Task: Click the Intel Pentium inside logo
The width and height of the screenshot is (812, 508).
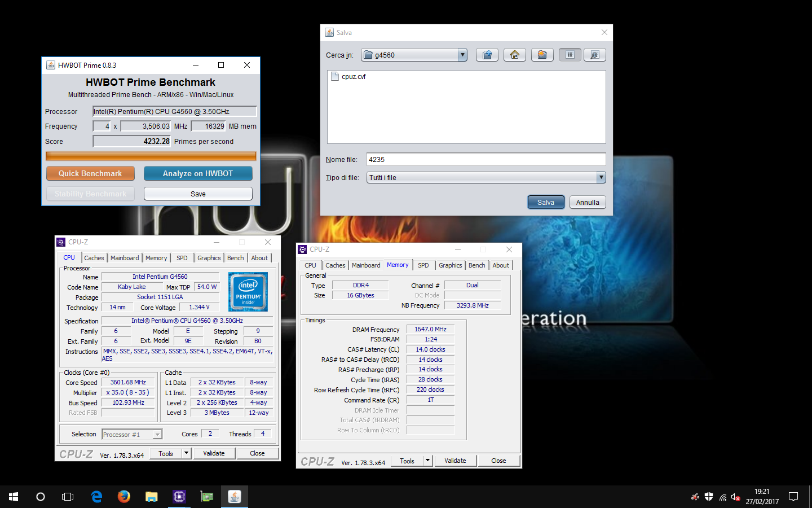Action: pyautogui.click(x=248, y=292)
